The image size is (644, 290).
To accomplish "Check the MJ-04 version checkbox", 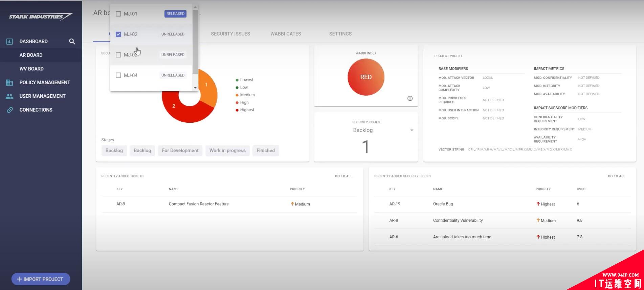I will [118, 75].
